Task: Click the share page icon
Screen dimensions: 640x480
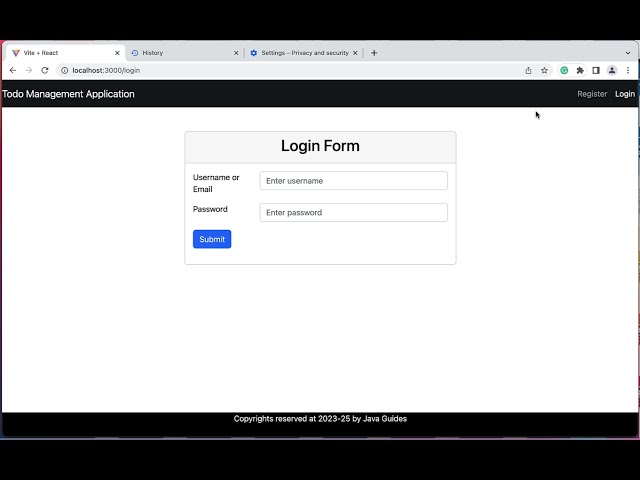Action: (x=528, y=70)
